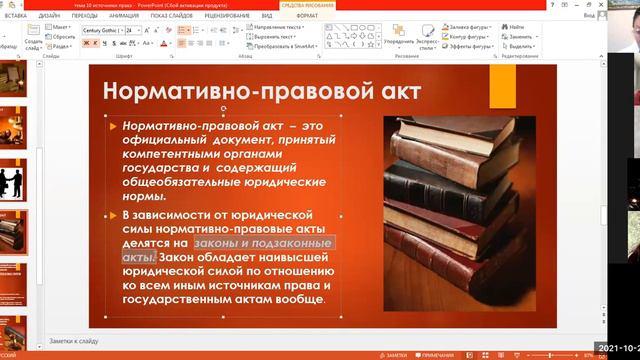Screen dimensions: 640x360
Task: Open Раздел section dropdown
Action: pyautogui.click(x=59, y=47)
